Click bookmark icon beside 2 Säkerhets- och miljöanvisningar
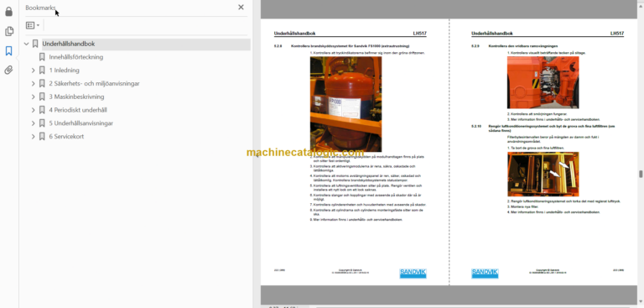Screen dimensions: 644x308 [x=42, y=83]
